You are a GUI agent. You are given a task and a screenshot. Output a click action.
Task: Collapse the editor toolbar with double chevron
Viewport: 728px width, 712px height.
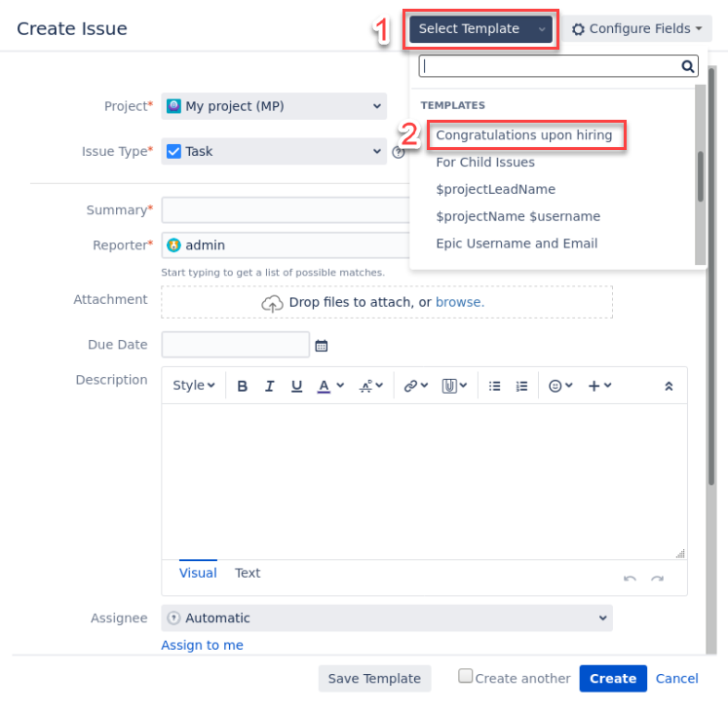(x=669, y=386)
